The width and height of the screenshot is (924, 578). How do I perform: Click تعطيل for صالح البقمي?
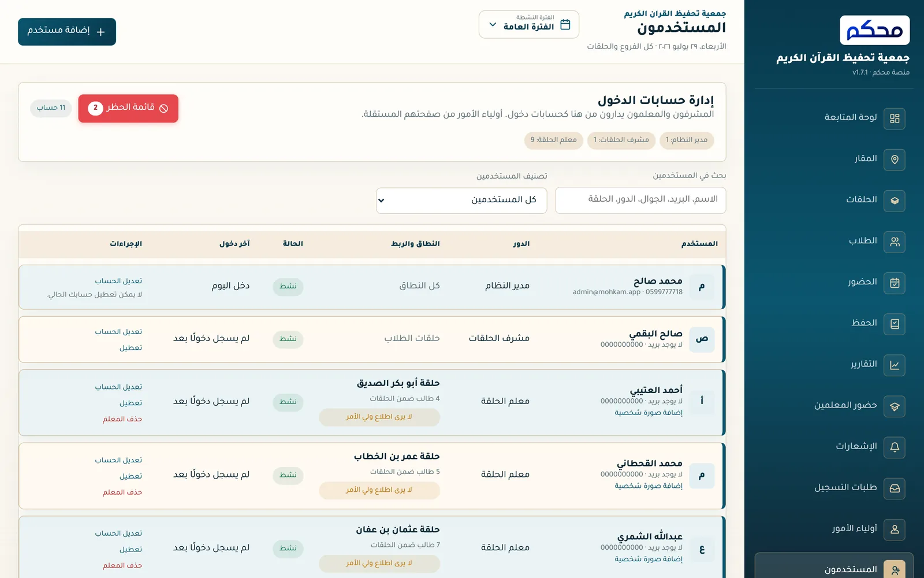point(131,348)
